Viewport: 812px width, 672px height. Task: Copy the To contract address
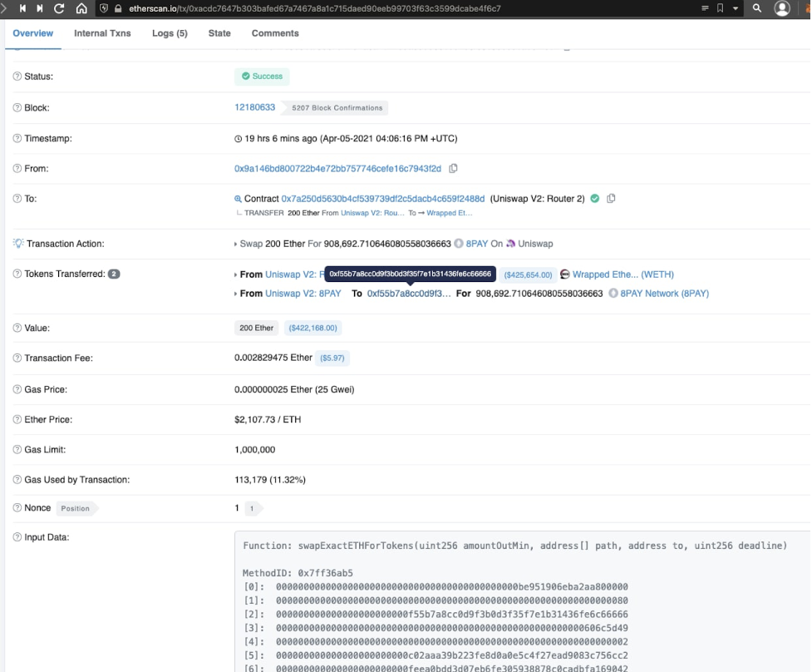click(x=611, y=199)
